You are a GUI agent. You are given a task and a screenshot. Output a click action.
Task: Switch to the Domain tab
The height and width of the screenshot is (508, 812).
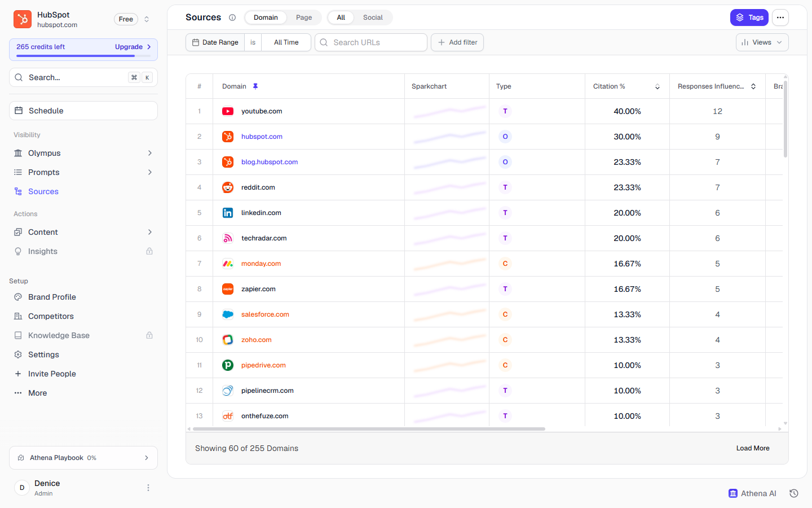pos(266,17)
